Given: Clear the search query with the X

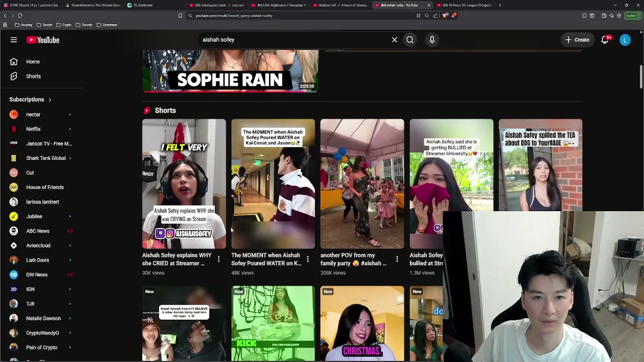Looking at the screenshot, I should click(394, 40).
